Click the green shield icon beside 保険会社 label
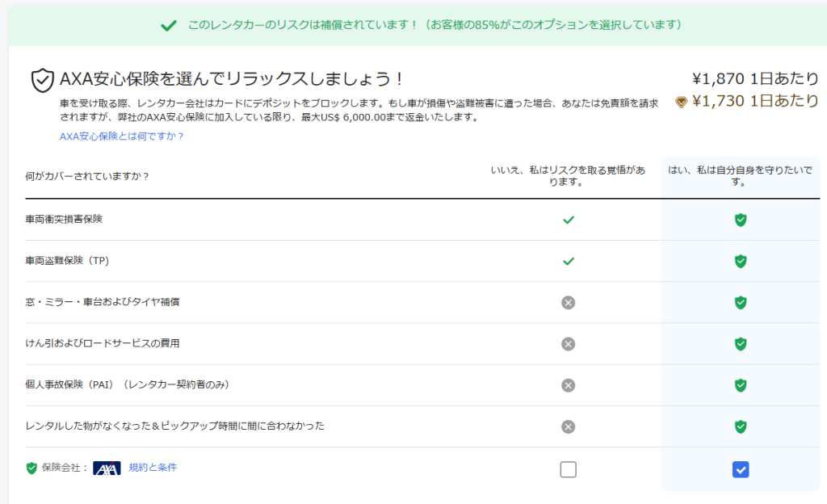The image size is (827, 504). click(31, 468)
